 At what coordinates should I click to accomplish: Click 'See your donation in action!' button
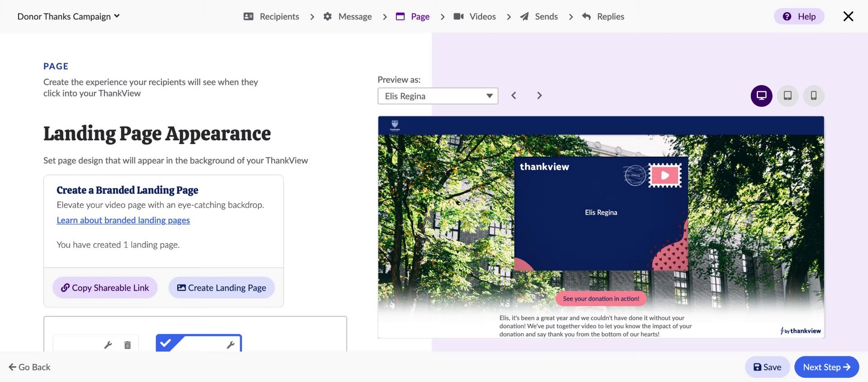[x=601, y=299]
